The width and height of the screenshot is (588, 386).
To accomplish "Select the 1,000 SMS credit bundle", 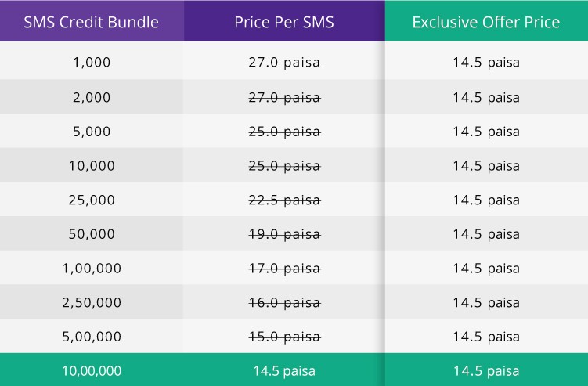I will pos(92,62).
